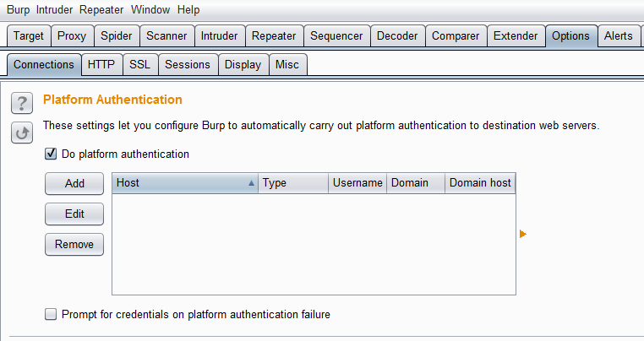Open the Window menu
This screenshot has height=341, width=644.
coord(150,10)
